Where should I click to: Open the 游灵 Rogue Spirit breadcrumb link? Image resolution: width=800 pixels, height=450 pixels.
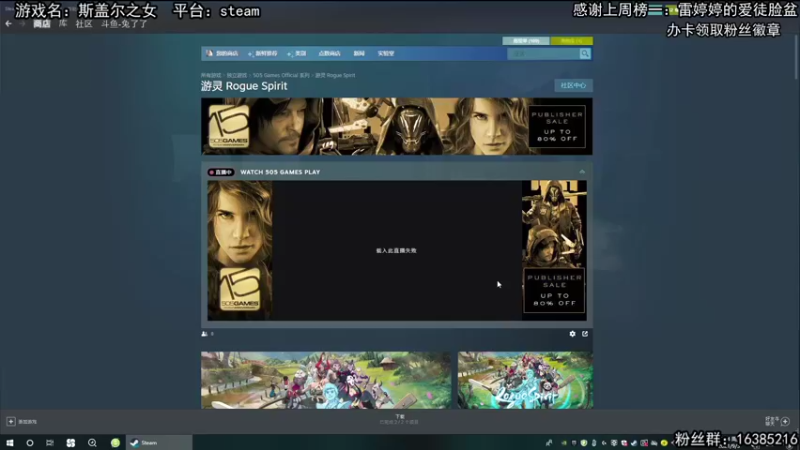(335, 75)
